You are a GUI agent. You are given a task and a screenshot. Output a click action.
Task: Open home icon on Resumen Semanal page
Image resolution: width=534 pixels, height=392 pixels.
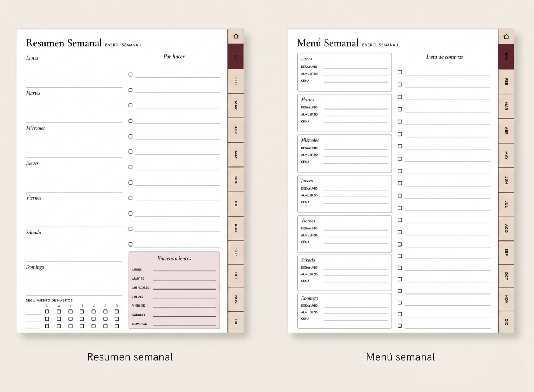tap(236, 36)
